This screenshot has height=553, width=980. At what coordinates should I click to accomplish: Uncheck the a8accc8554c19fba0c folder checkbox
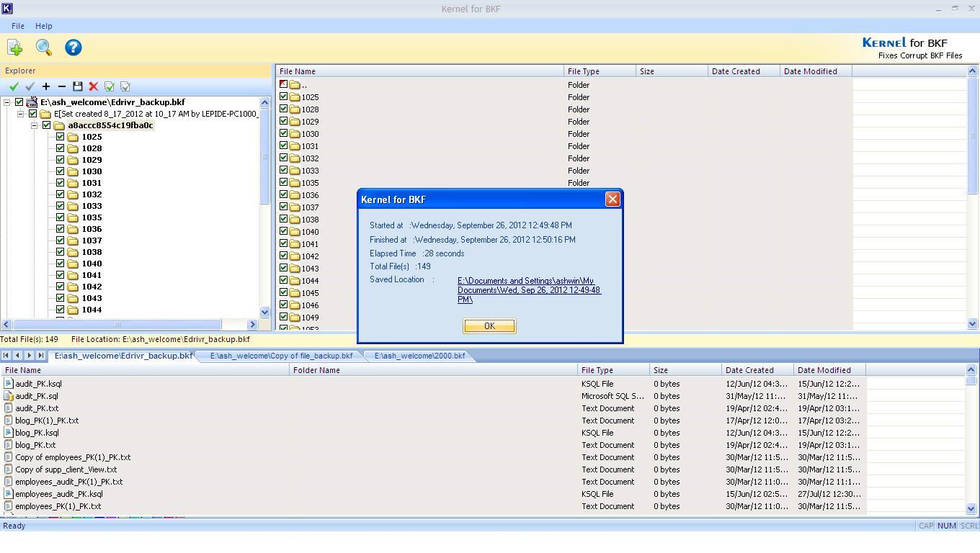(x=47, y=125)
